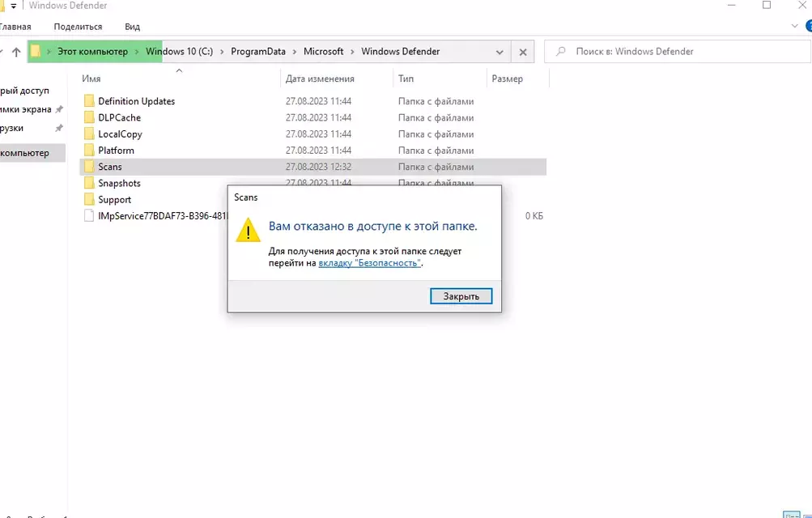Image resolution: width=812 pixels, height=518 pixels.
Task: Select компьютер in the navigation pane
Action: (32, 153)
